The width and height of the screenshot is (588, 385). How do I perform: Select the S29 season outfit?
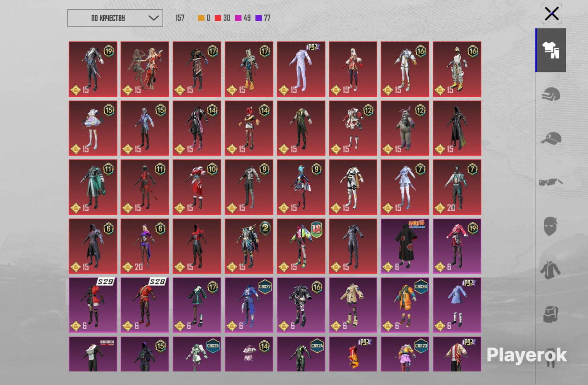tap(93, 305)
